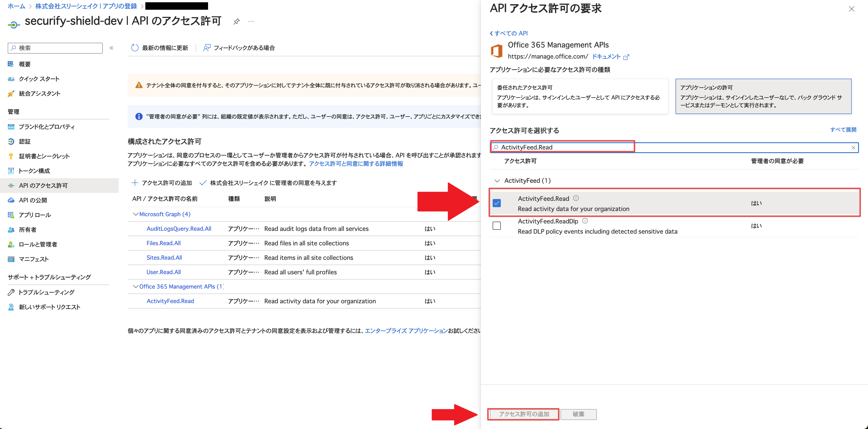This screenshot has width=868, height=429.
Task: Click the 管理者の同意が必要 column header
Action: [777, 161]
